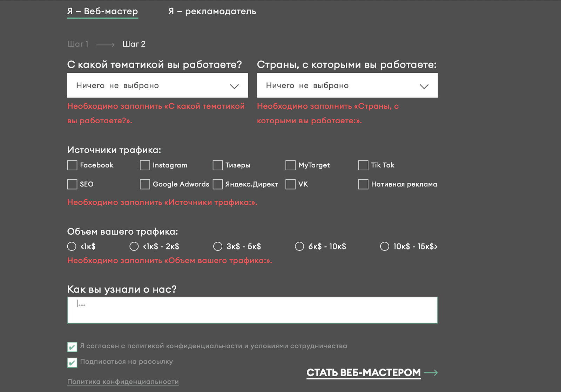Uncheck the «Подписаться на рассылку» option
This screenshot has height=392, width=561.
tap(72, 363)
